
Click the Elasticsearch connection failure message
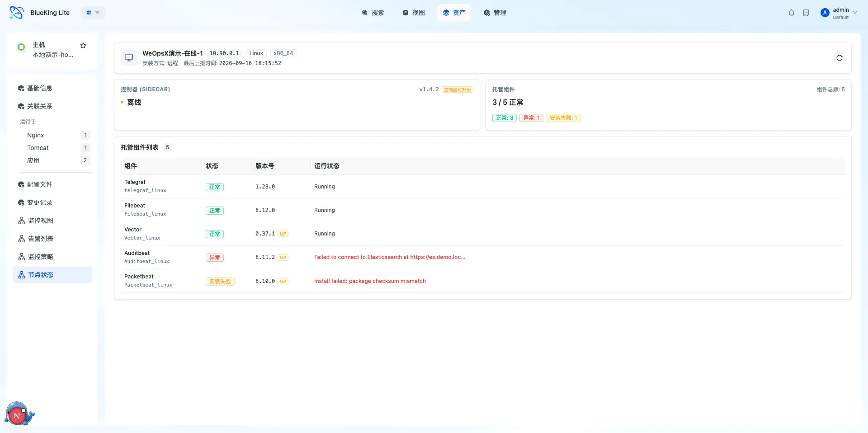coord(390,257)
